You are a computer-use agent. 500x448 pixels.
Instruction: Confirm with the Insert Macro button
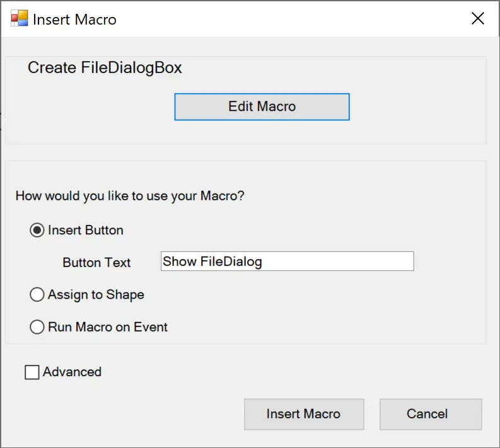pos(304,414)
